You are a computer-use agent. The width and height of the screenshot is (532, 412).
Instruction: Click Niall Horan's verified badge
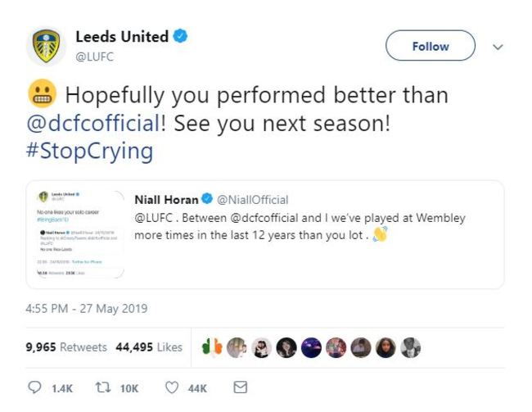click(x=208, y=200)
